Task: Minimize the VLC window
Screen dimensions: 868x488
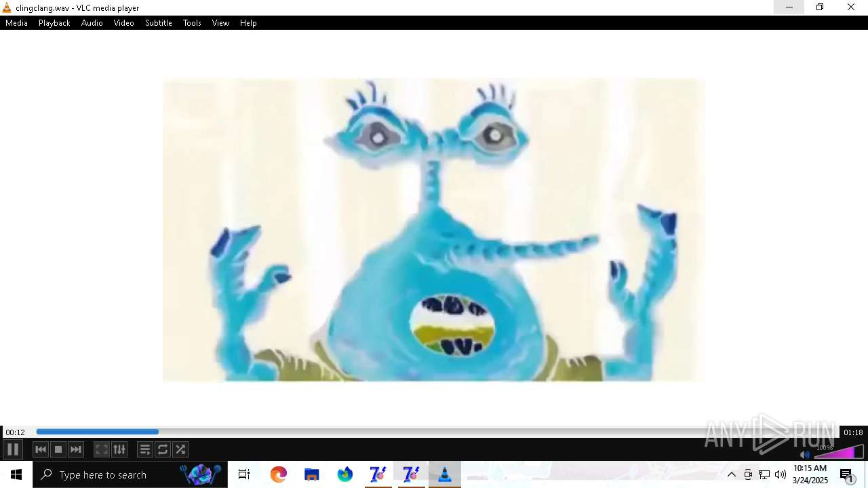Action: click(789, 7)
